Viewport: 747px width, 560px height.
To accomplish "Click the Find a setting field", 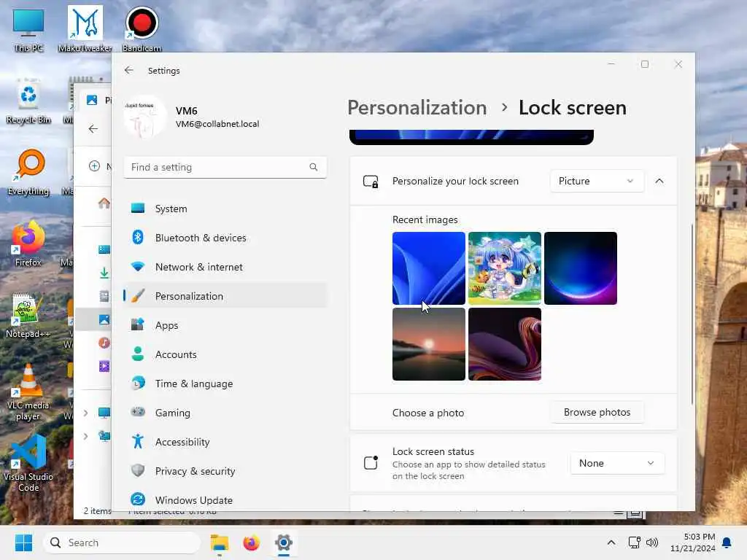I will [225, 167].
